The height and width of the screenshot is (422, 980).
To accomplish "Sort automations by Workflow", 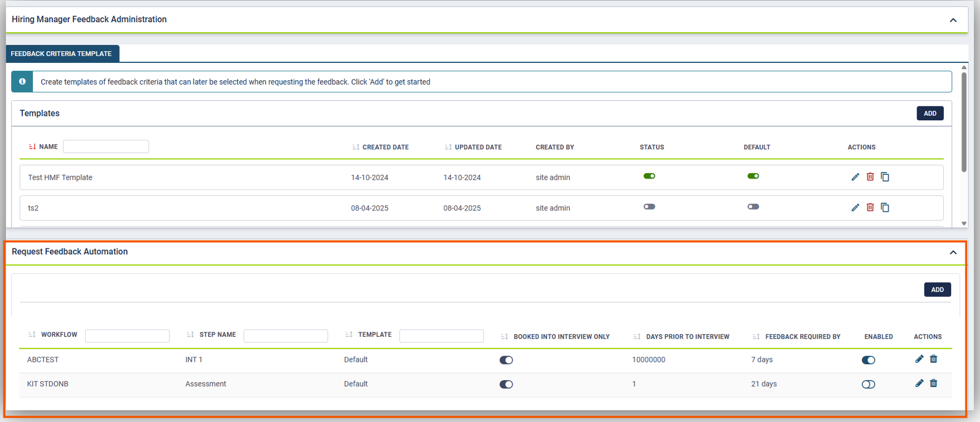I will click(x=32, y=335).
